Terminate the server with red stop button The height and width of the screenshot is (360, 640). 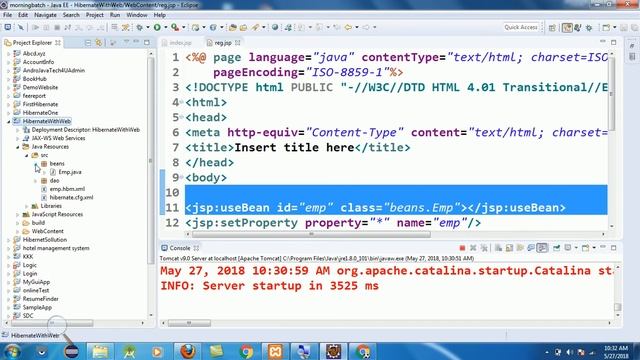tap(462, 248)
